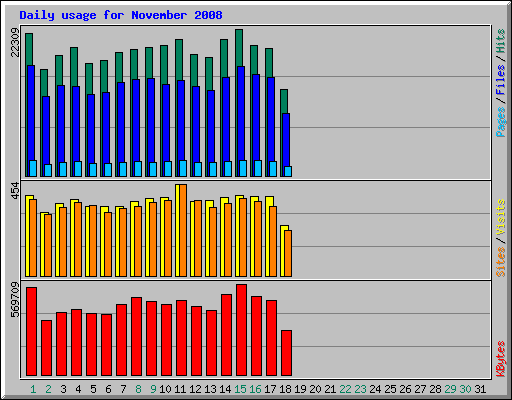Click the red KBytes bar for day 14
Viewport: 512px width, 400px height.
click(226, 335)
